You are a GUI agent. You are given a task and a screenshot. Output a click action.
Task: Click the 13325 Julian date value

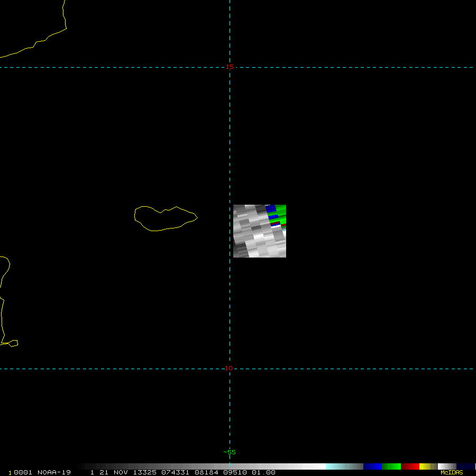pyautogui.click(x=145, y=472)
